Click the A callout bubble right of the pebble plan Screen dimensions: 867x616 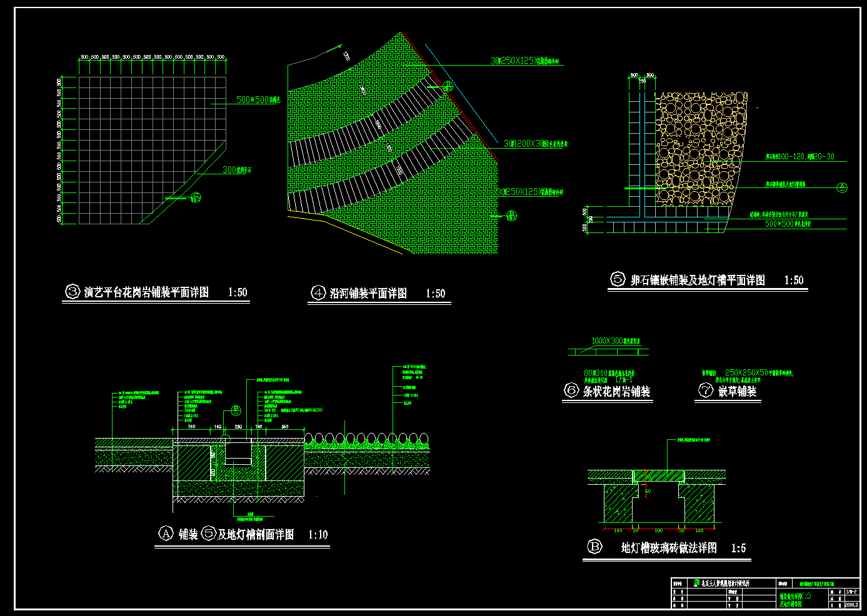tap(841, 187)
